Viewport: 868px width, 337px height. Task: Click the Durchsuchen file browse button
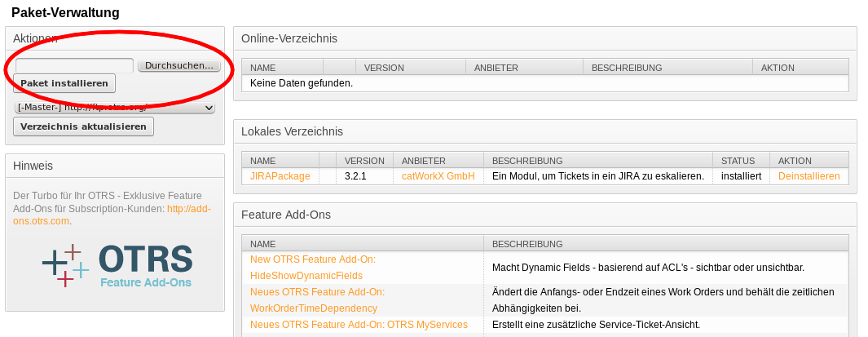pos(179,65)
